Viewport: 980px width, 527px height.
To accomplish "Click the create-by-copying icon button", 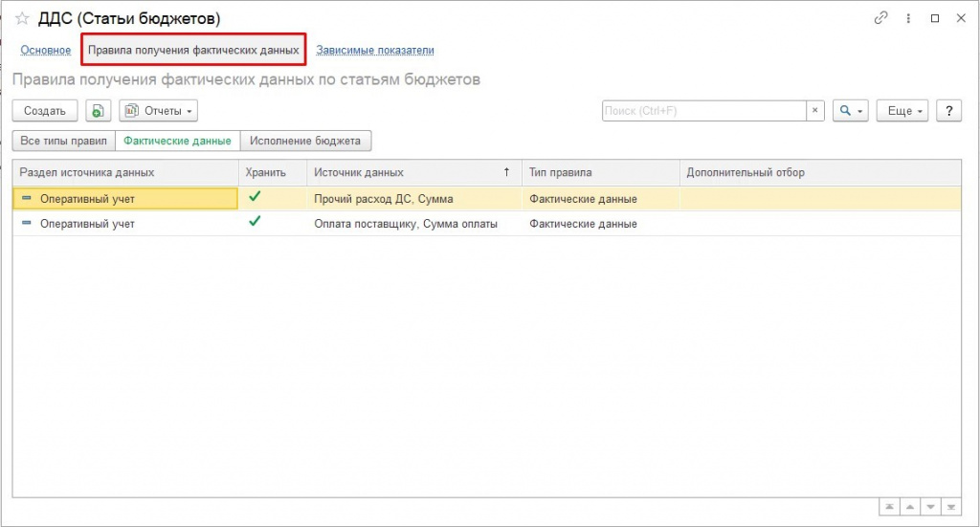I will tap(98, 111).
